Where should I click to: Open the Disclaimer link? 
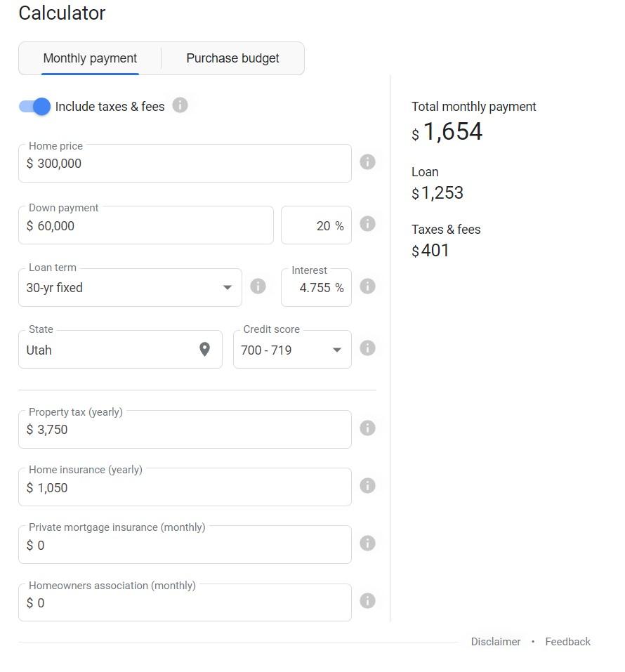pos(496,641)
